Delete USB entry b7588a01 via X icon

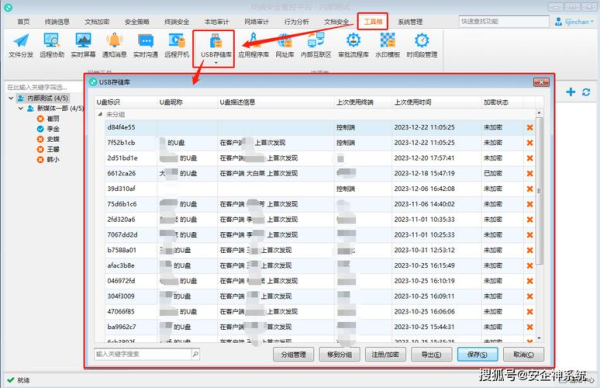click(x=530, y=250)
